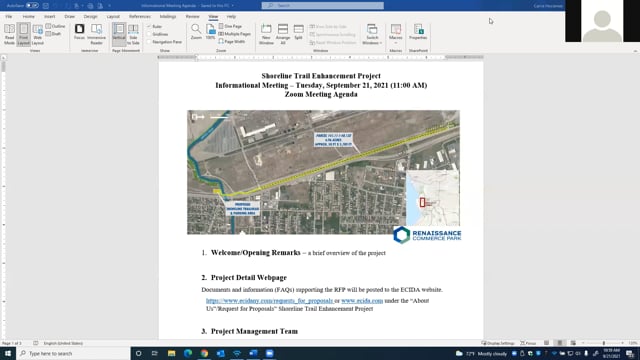This screenshot has width=640, height=360.
Task: Open a New Window
Action: tap(266, 34)
